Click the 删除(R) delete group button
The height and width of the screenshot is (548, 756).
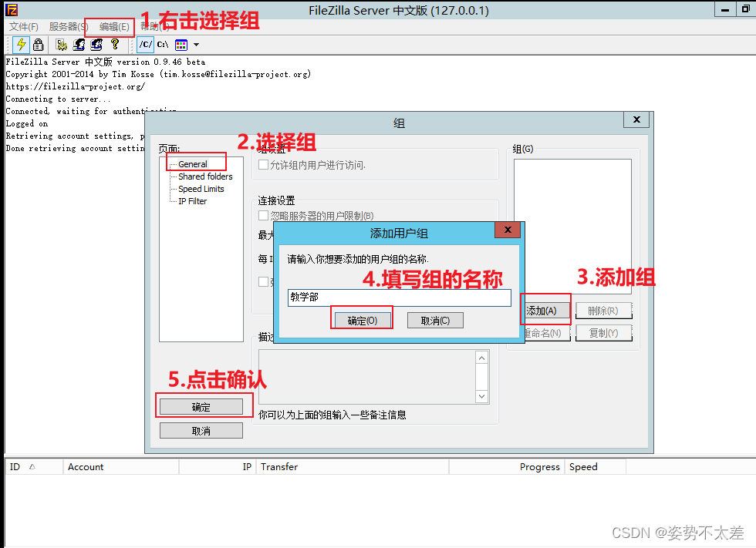[x=603, y=311]
